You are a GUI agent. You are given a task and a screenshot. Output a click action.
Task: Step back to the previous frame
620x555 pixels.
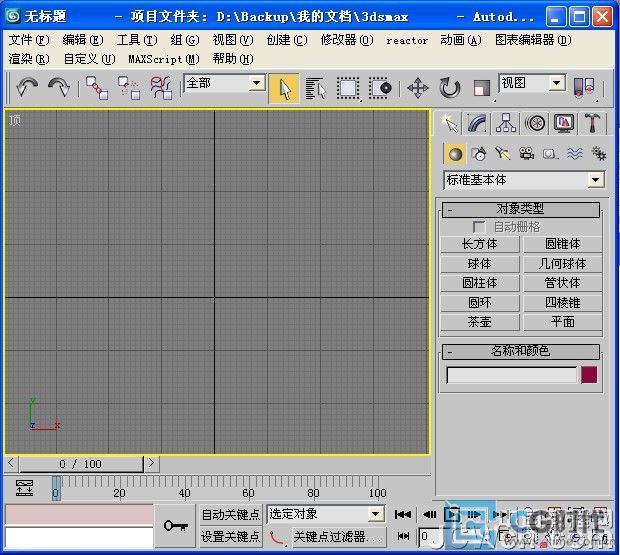click(x=429, y=514)
